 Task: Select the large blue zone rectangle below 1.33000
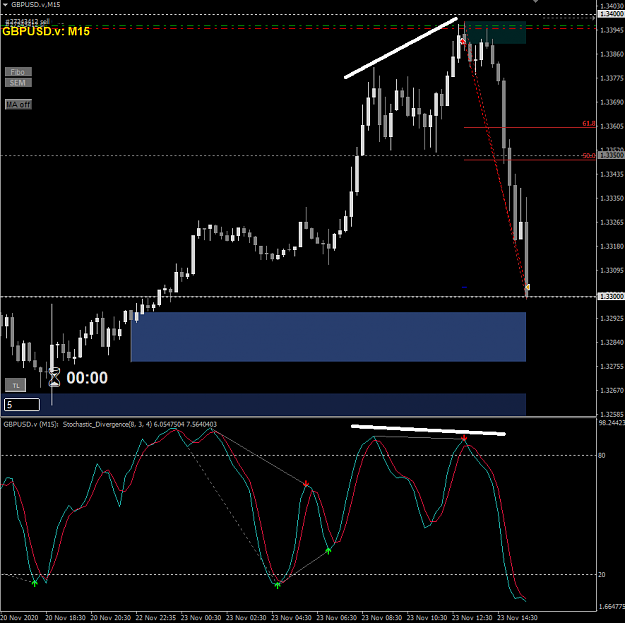[328, 337]
